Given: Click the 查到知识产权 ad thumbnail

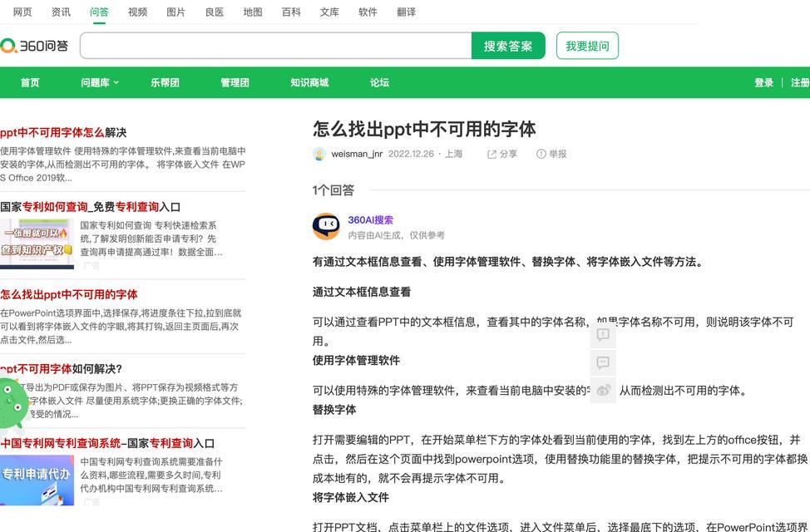Looking at the screenshot, I should click(x=37, y=244).
